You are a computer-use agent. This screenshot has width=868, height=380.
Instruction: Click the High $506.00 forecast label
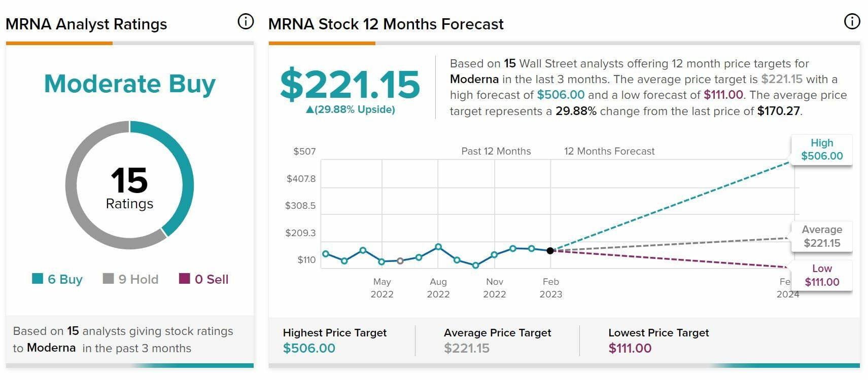click(821, 149)
